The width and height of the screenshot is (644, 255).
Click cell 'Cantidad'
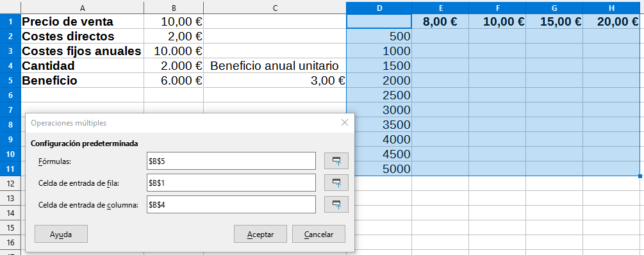pos(82,66)
